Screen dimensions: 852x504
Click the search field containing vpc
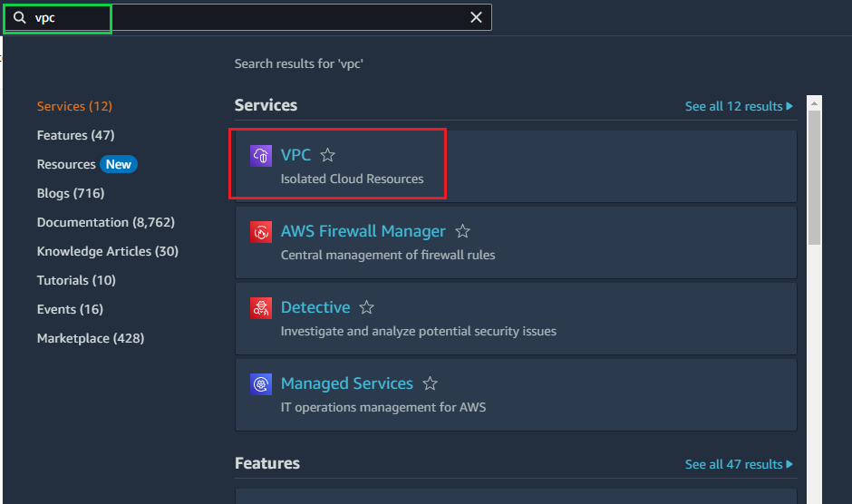(247, 17)
